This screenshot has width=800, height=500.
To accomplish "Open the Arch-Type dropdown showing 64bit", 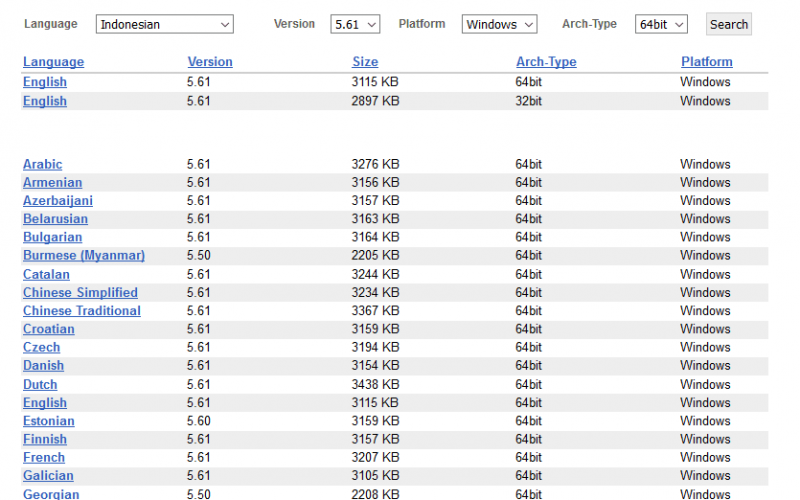I will tap(661, 24).
